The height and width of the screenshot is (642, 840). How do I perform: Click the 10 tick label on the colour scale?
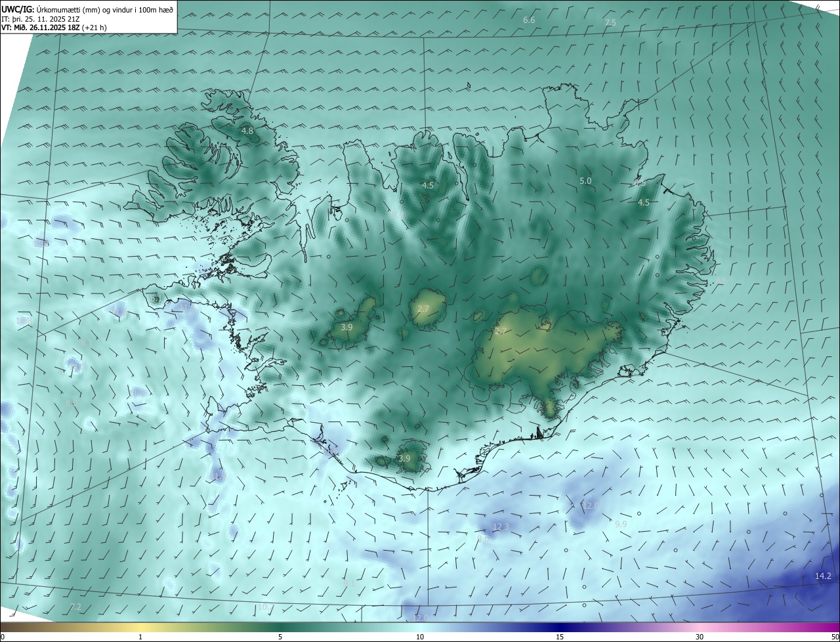coord(420,637)
